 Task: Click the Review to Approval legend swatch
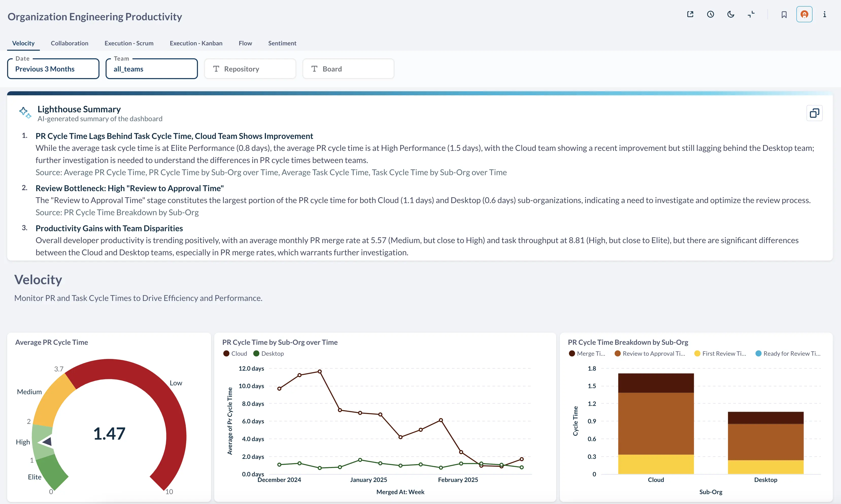(618, 354)
